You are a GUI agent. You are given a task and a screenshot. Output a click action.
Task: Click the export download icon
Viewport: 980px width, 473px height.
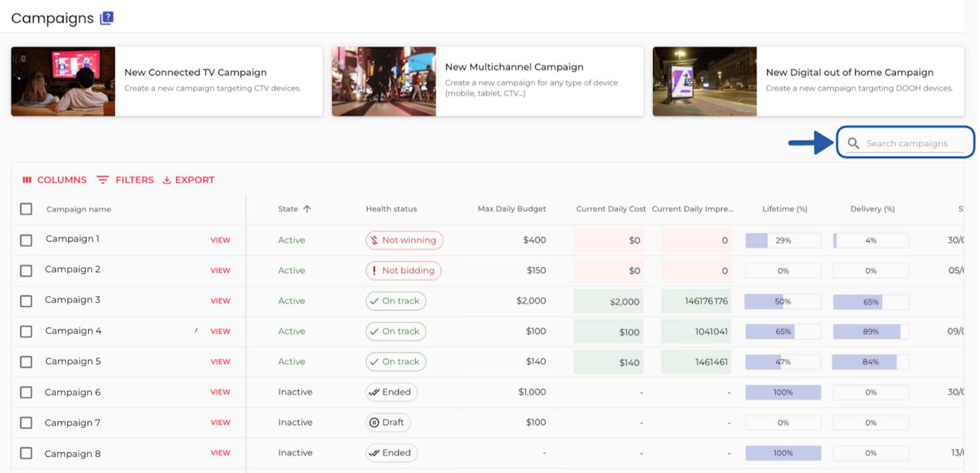click(167, 180)
